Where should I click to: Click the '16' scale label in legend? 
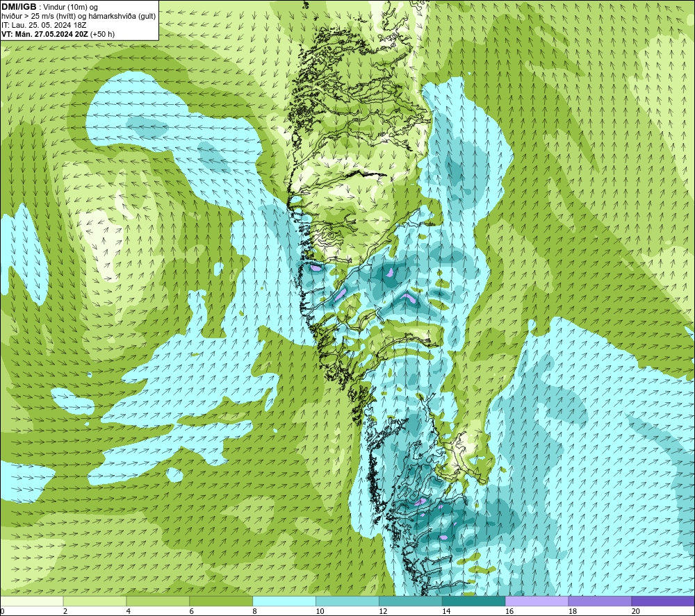tap(509, 611)
